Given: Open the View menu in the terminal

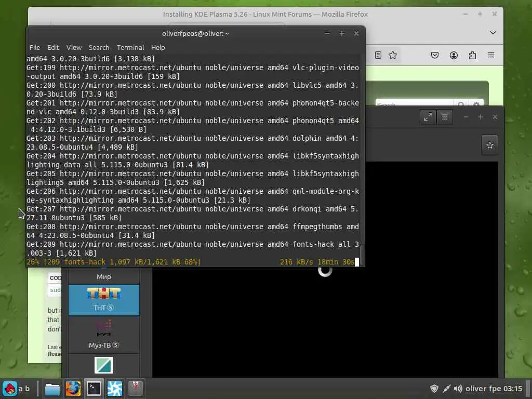Looking at the screenshot, I should pyautogui.click(x=74, y=47).
